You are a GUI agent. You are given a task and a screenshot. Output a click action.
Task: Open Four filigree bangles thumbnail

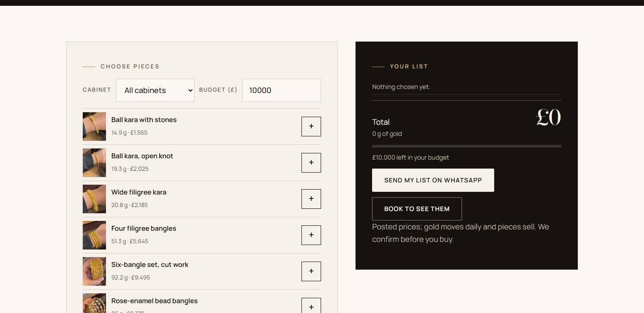pyautogui.click(x=94, y=235)
